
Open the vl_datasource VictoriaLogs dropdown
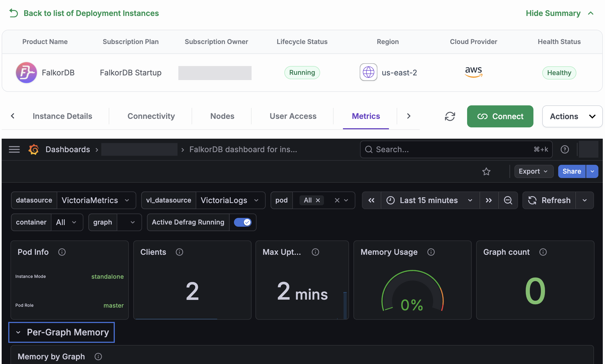(230, 200)
